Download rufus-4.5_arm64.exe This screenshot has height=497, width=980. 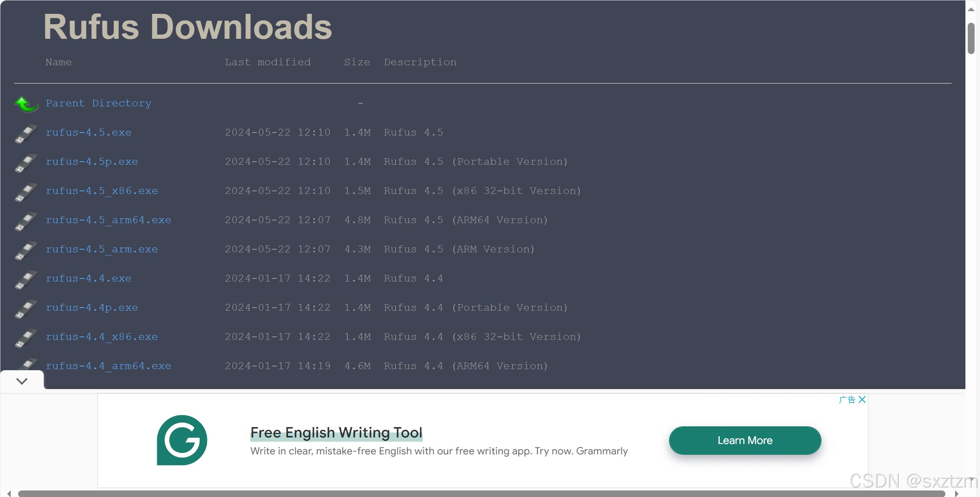pos(109,220)
